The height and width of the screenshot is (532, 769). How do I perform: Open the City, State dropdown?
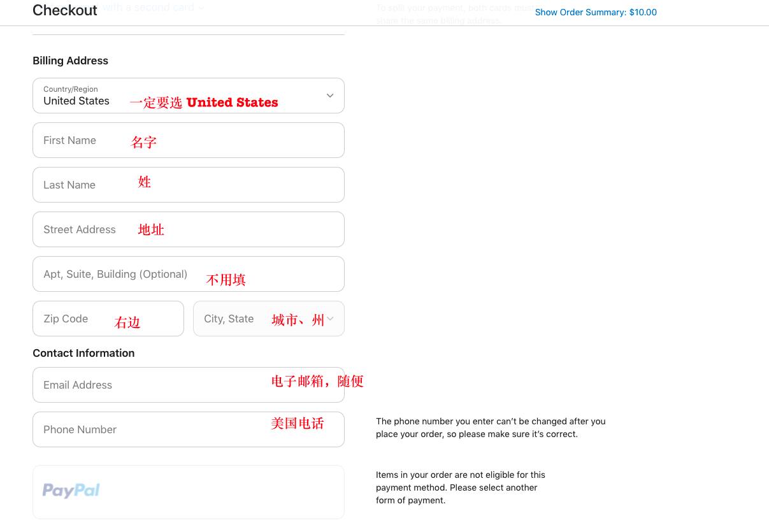click(x=268, y=319)
